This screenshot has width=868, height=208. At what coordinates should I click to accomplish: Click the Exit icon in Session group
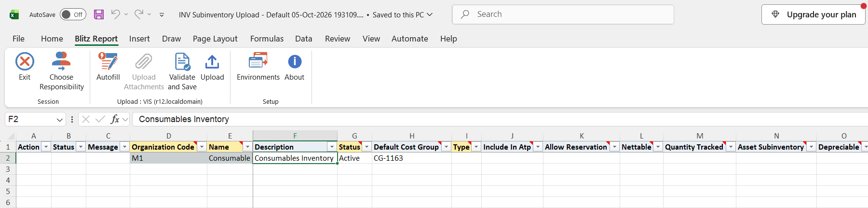coord(25,62)
